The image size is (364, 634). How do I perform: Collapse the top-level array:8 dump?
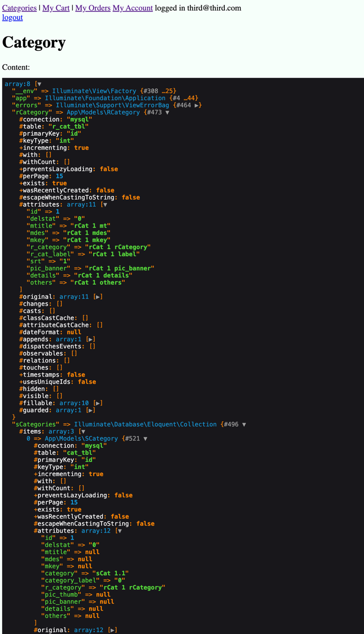click(x=39, y=84)
